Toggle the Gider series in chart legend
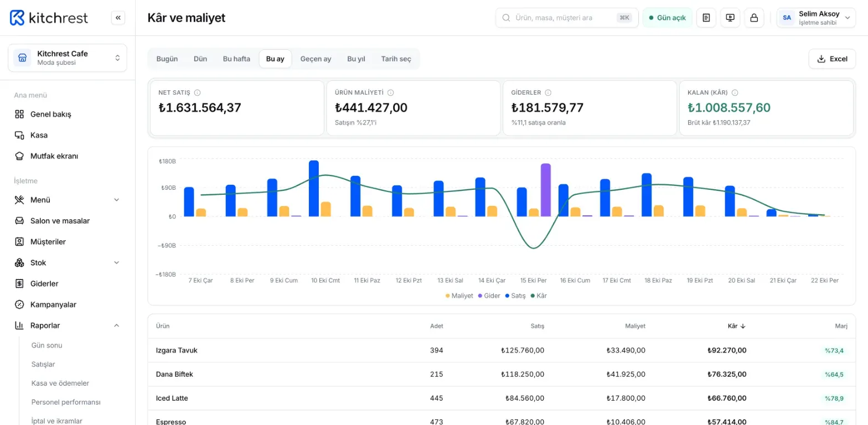Screen dimensions: 868x425 [489, 296]
